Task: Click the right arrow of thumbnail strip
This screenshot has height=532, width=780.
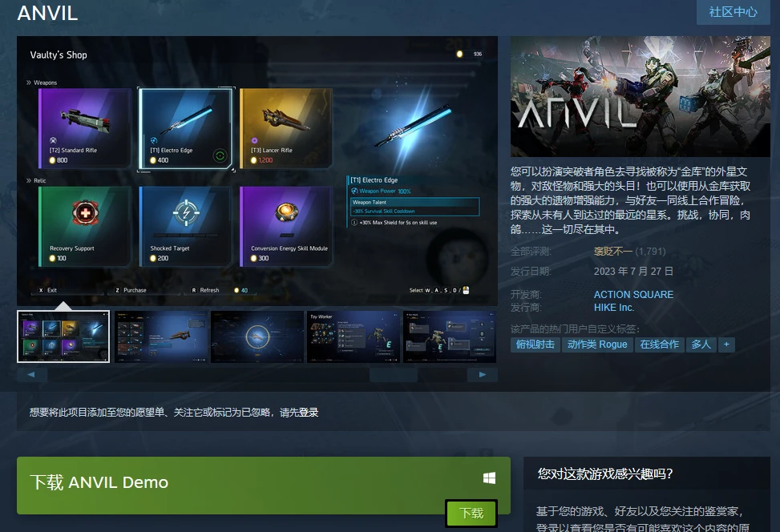Action: pyautogui.click(x=482, y=374)
